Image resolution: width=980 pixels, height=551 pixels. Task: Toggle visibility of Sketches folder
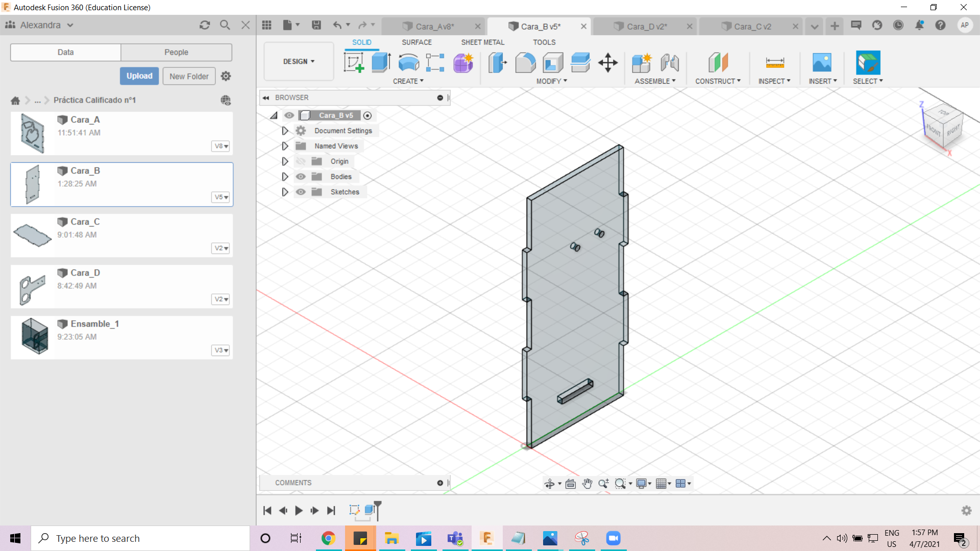(x=301, y=192)
